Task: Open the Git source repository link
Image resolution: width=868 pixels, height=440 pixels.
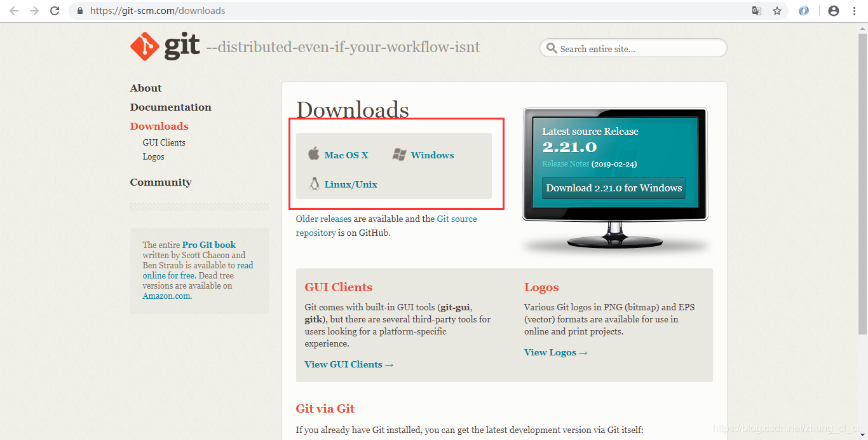Action: pyautogui.click(x=386, y=226)
